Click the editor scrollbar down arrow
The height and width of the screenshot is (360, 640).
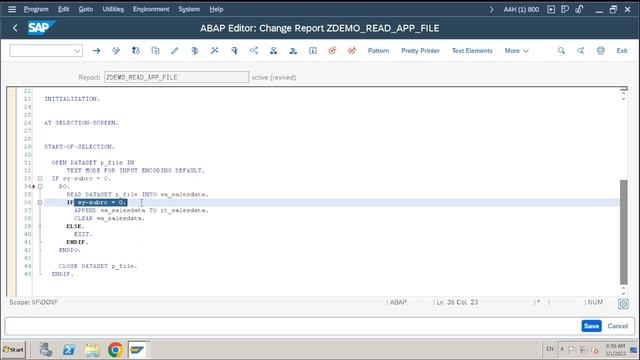coord(623,293)
